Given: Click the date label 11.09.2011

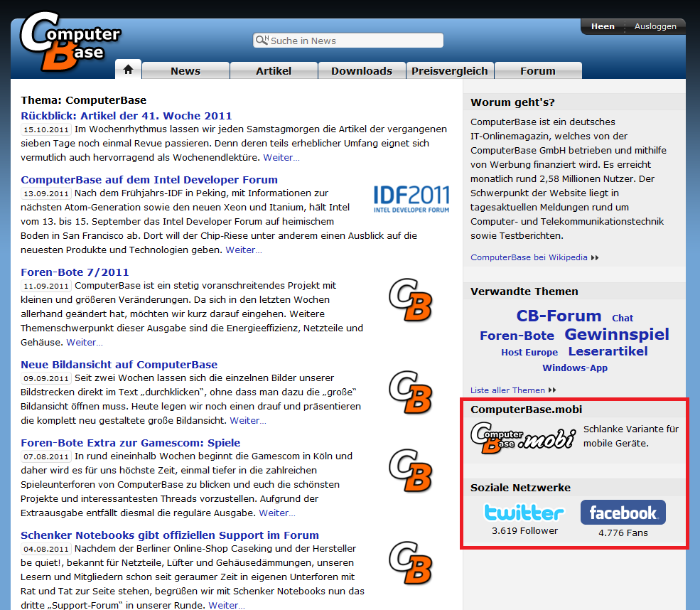Looking at the screenshot, I should click(46, 287).
